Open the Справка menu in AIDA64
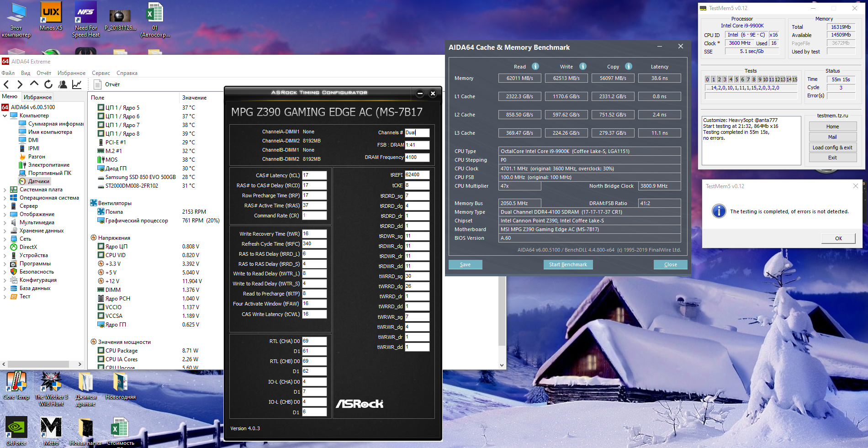The height and width of the screenshot is (448, 868). pyautogui.click(x=127, y=73)
